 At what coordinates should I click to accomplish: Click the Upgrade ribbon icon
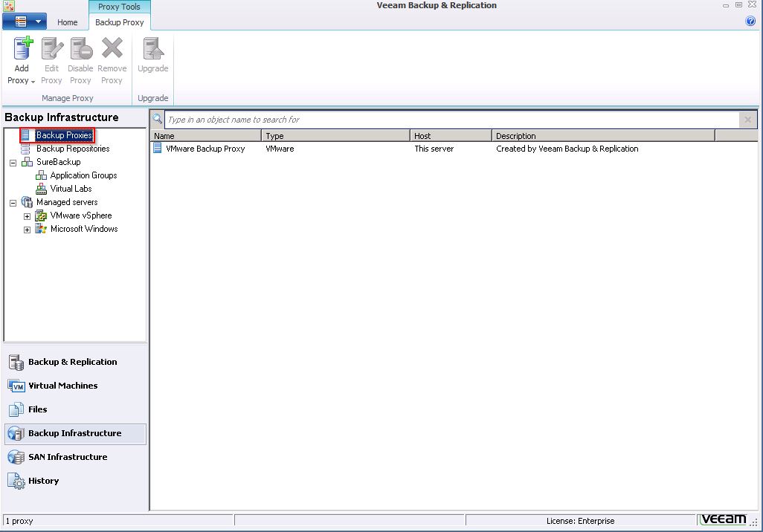point(152,50)
